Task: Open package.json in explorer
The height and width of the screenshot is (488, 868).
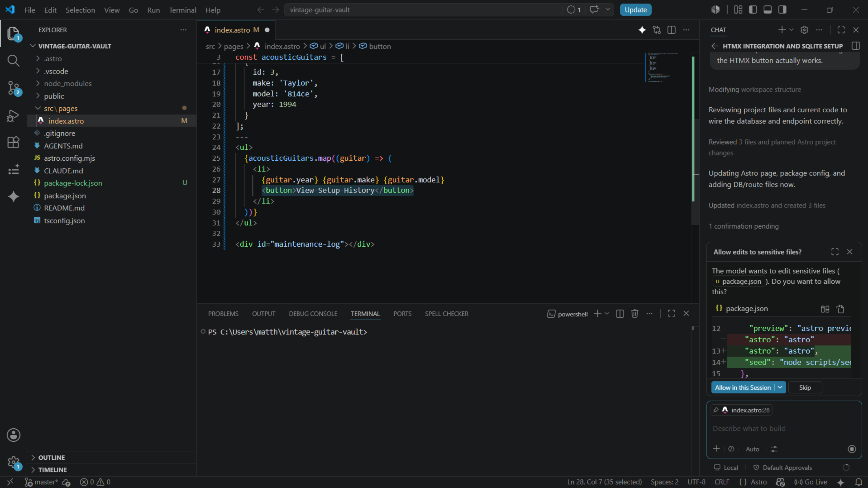Action: coord(65,196)
